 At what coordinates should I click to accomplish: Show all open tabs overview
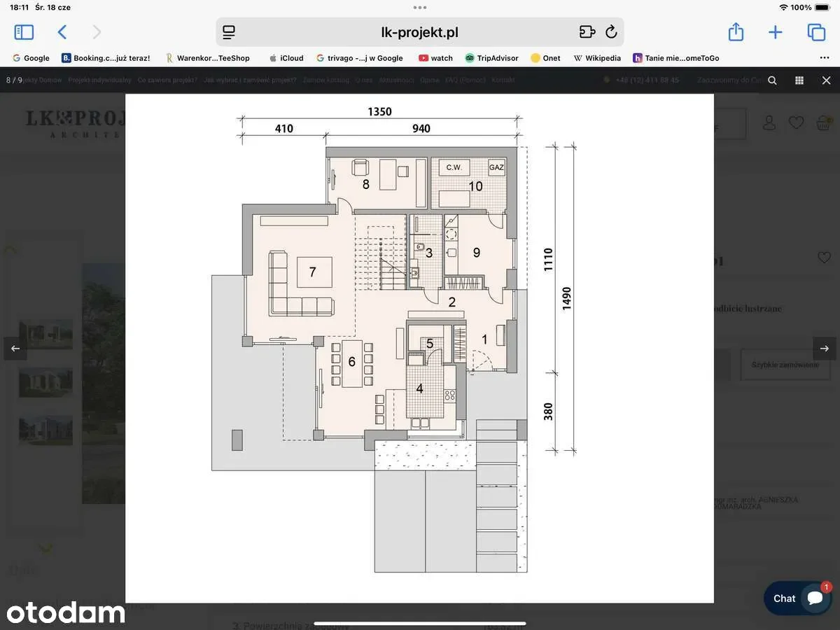click(815, 32)
